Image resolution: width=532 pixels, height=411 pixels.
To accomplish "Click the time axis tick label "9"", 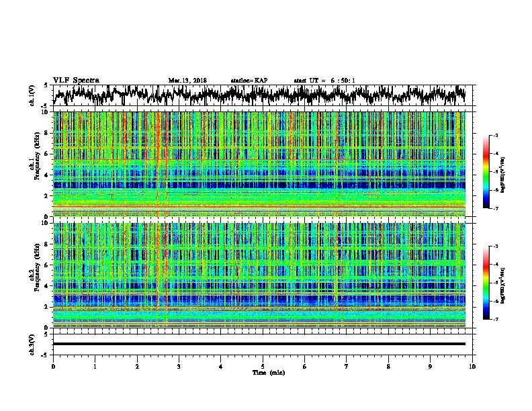I will [430, 367].
